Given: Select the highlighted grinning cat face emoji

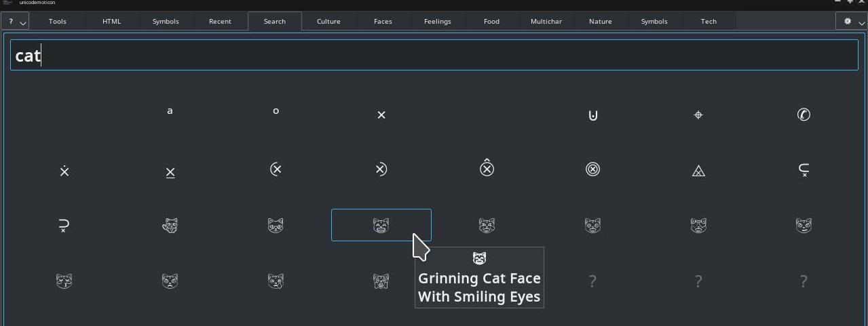Looking at the screenshot, I should click(381, 225).
